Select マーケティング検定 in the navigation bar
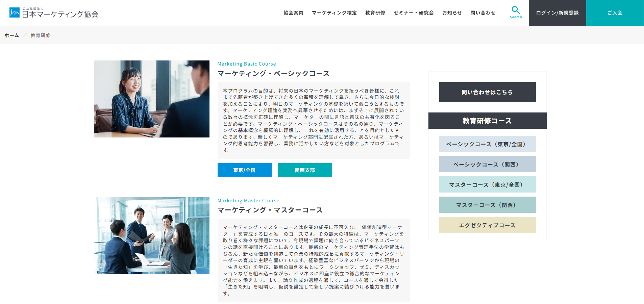The height and width of the screenshot is (304, 644). click(x=334, y=13)
